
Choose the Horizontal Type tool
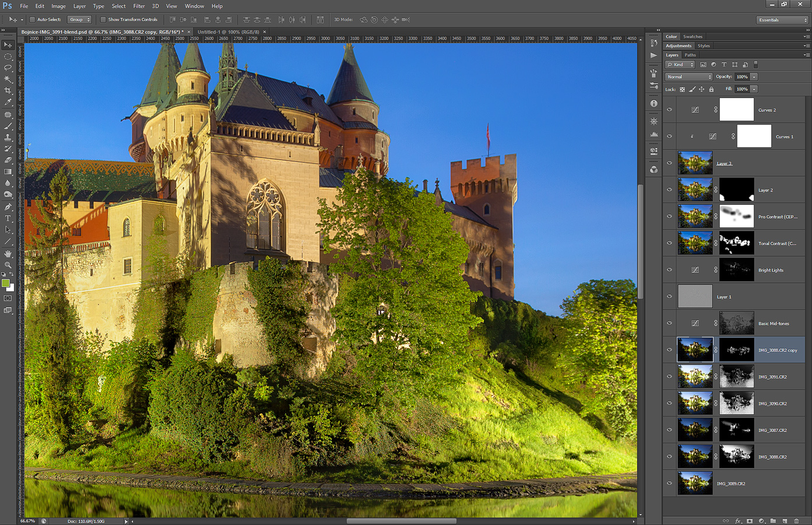point(8,218)
